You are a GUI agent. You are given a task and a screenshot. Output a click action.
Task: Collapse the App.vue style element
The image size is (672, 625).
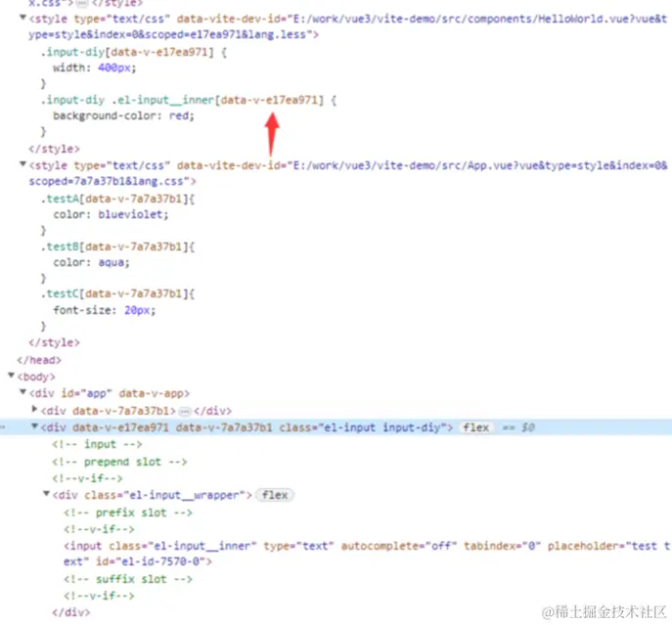click(x=22, y=164)
